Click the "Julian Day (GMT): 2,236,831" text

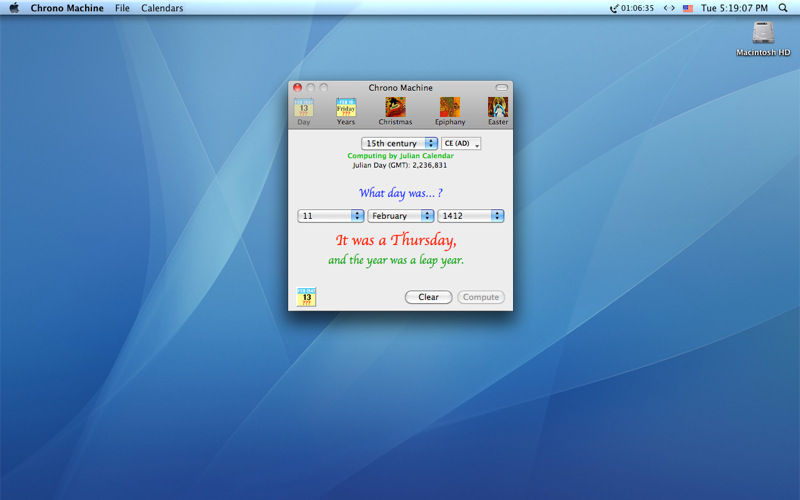click(x=399, y=165)
